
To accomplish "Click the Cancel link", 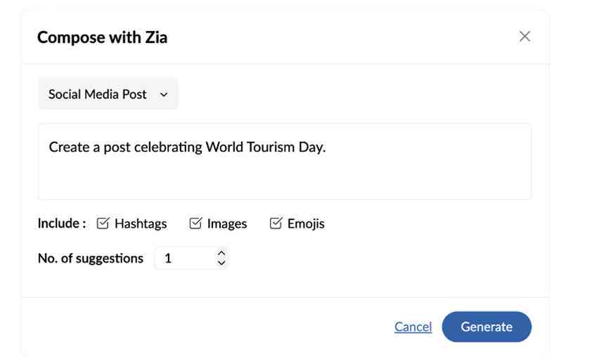I will coord(413,327).
